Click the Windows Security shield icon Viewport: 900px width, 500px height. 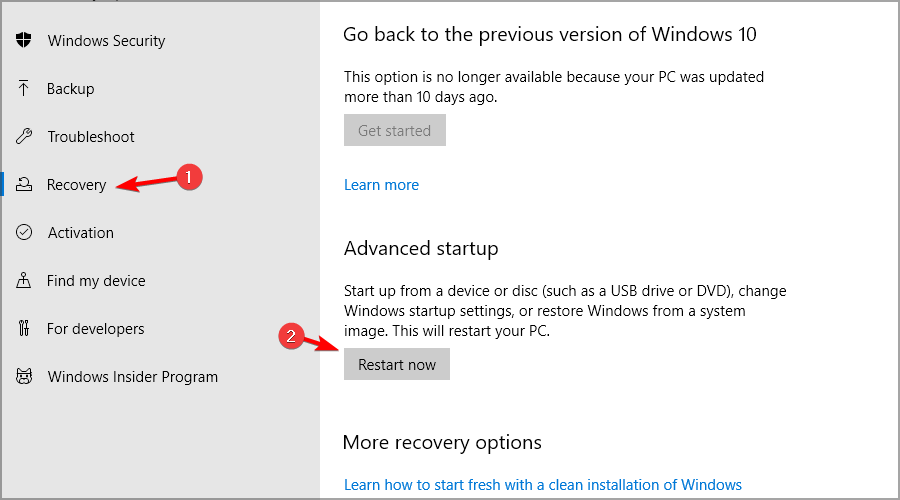tap(24, 41)
